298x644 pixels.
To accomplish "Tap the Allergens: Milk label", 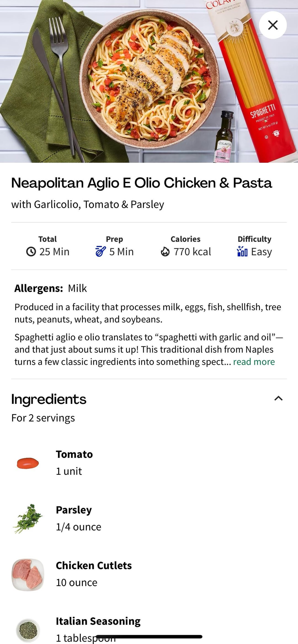I will coord(50,288).
